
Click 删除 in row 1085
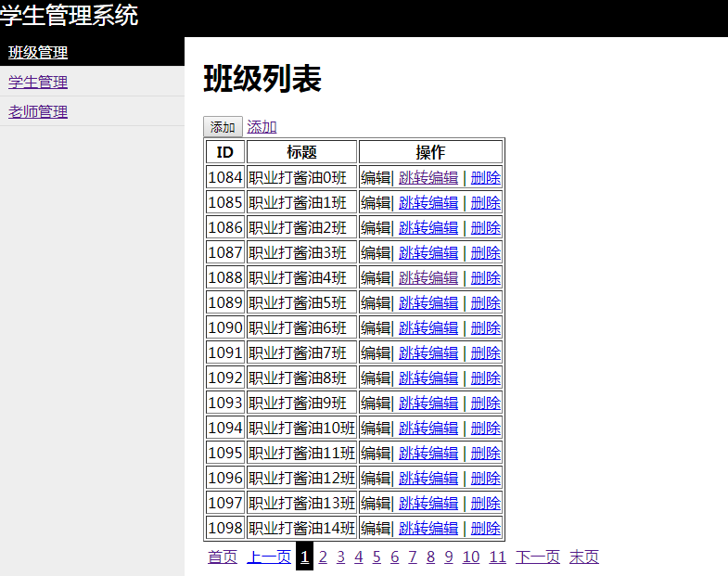(486, 202)
